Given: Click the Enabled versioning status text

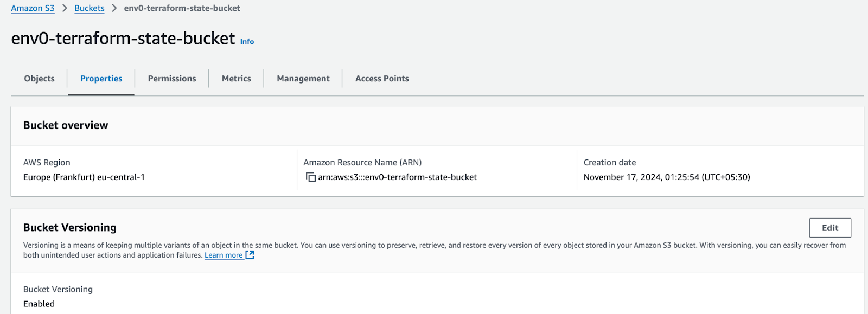Looking at the screenshot, I should point(39,304).
